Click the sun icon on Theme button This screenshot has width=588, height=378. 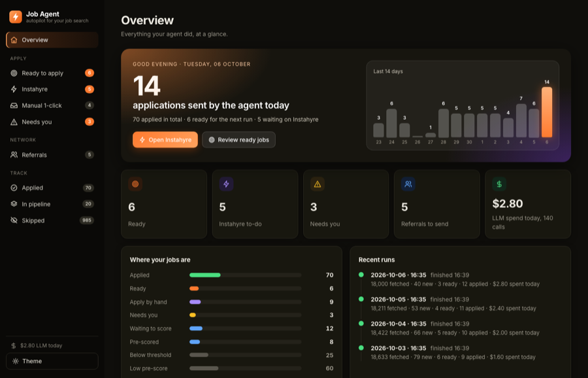coord(16,361)
